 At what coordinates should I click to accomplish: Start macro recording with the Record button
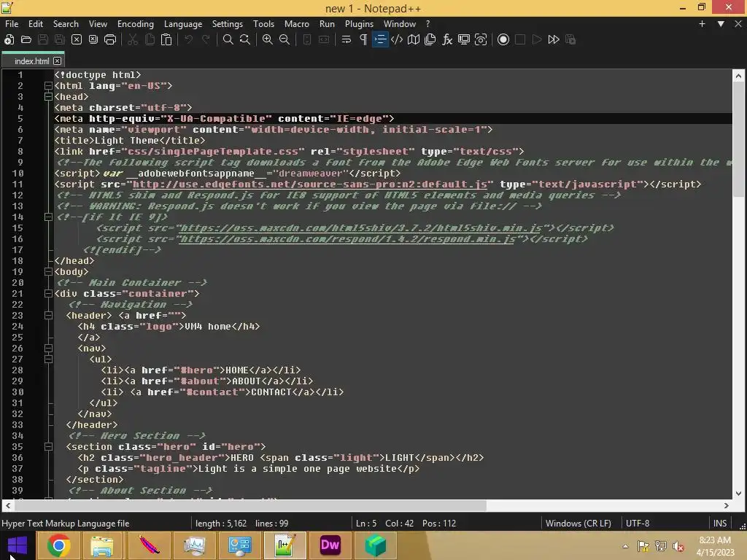503,39
